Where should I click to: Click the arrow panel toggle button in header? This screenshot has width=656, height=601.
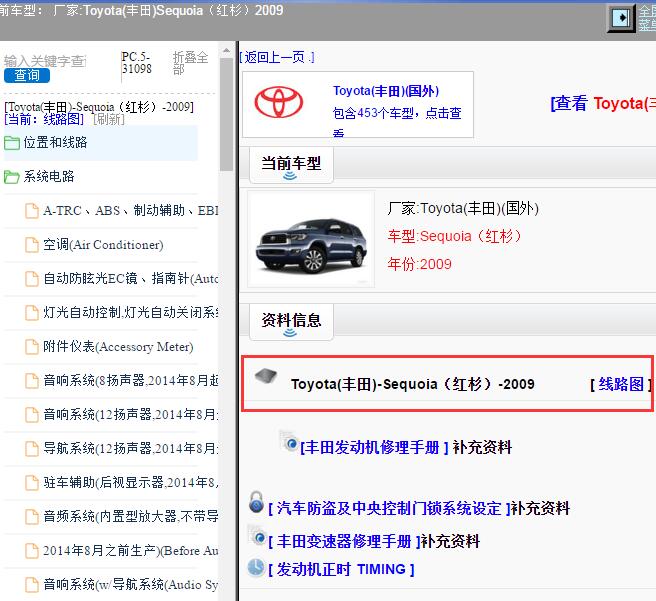[x=621, y=18]
